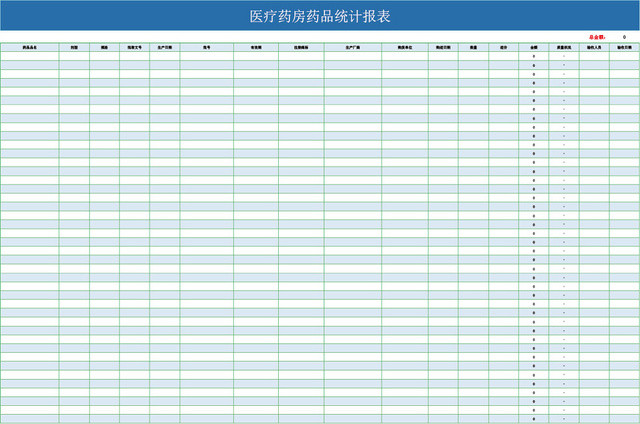The image size is (640, 424).
Task: Click the red 总金额 label
Action: (x=597, y=37)
